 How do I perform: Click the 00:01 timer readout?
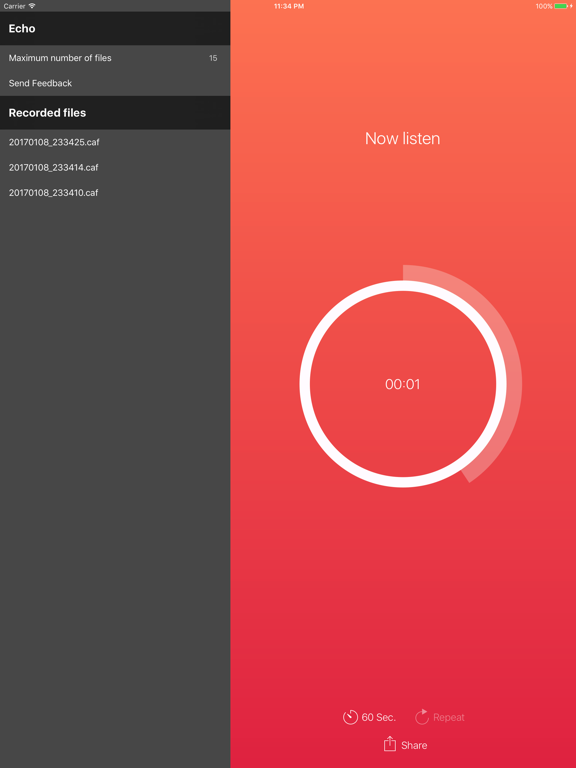[403, 384]
